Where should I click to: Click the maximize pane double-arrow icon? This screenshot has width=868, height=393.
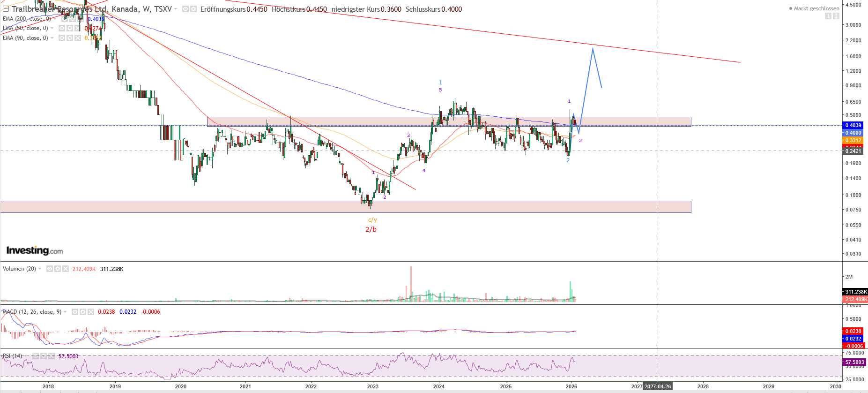coord(836,16)
